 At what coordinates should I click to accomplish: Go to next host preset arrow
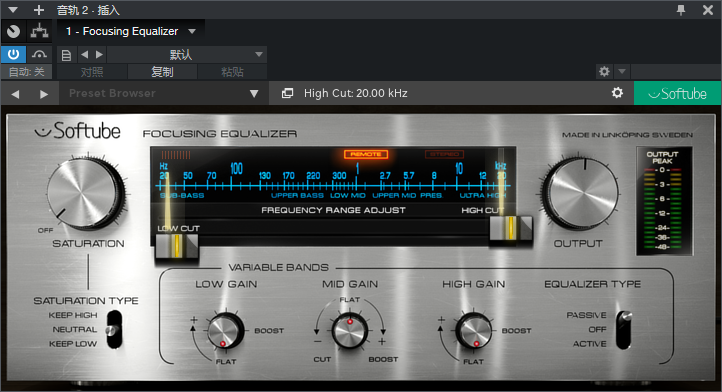(x=99, y=55)
